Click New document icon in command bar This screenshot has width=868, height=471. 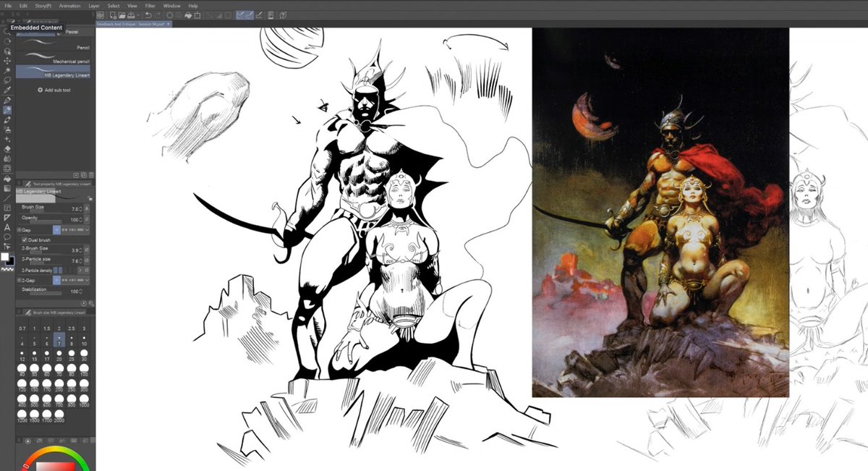coord(113,15)
